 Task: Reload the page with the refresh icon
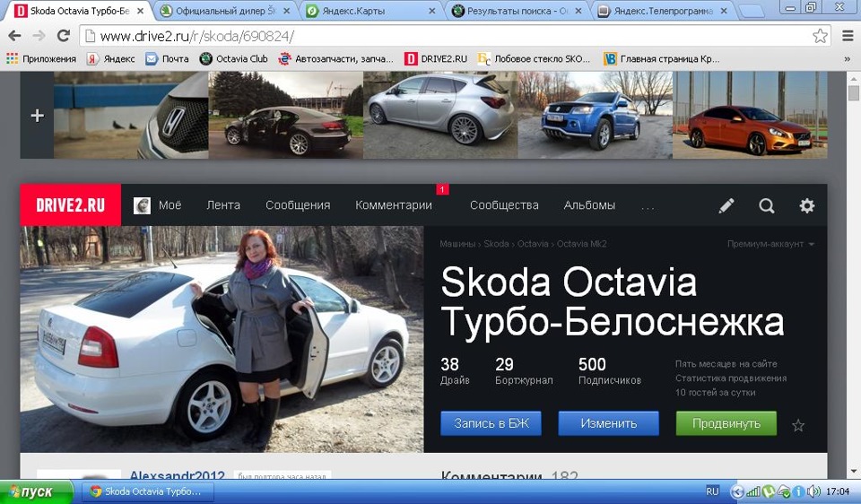pos(63,36)
